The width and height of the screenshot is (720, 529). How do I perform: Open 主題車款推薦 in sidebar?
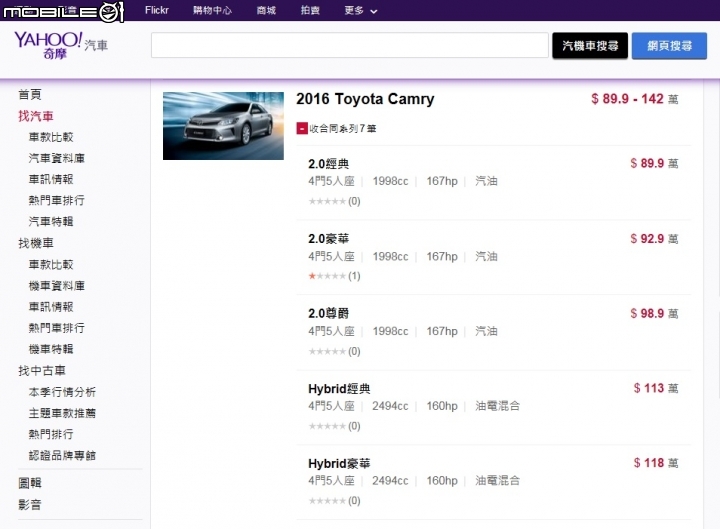[62, 413]
